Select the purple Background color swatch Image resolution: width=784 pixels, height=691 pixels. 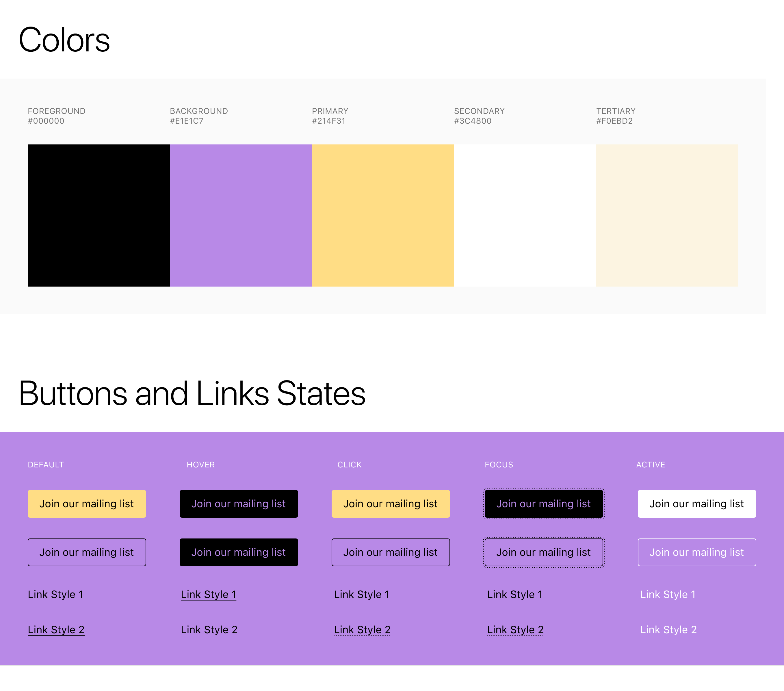241,215
